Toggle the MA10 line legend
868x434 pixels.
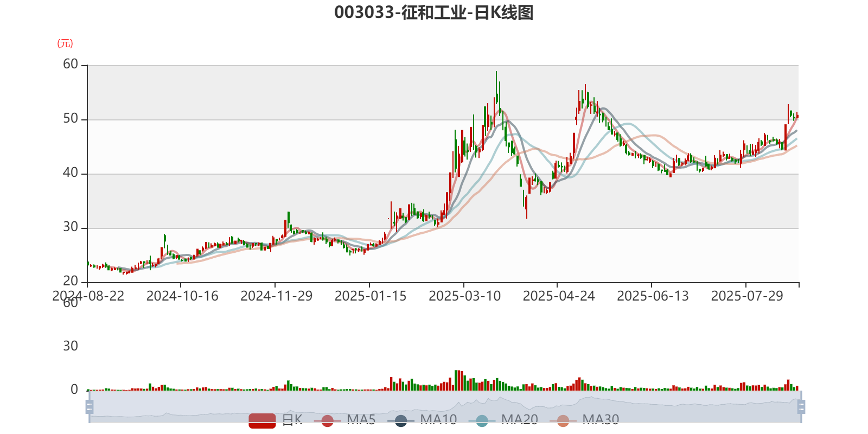tap(422, 420)
